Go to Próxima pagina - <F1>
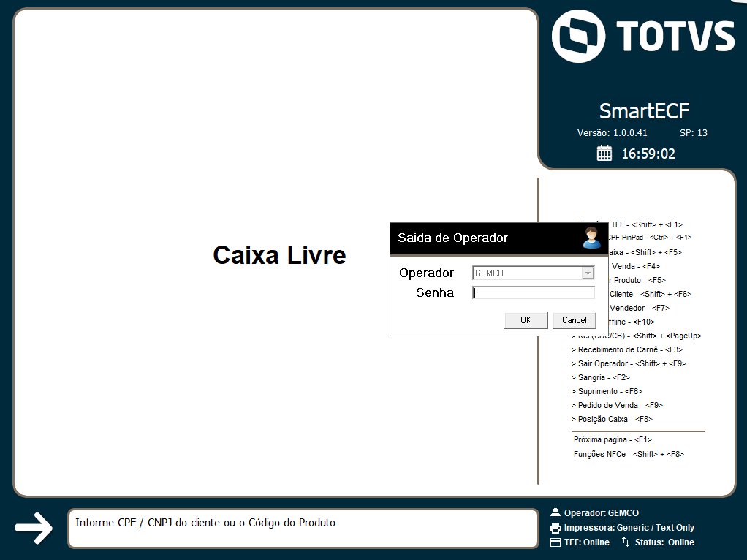The width and height of the screenshot is (747, 560). click(613, 439)
